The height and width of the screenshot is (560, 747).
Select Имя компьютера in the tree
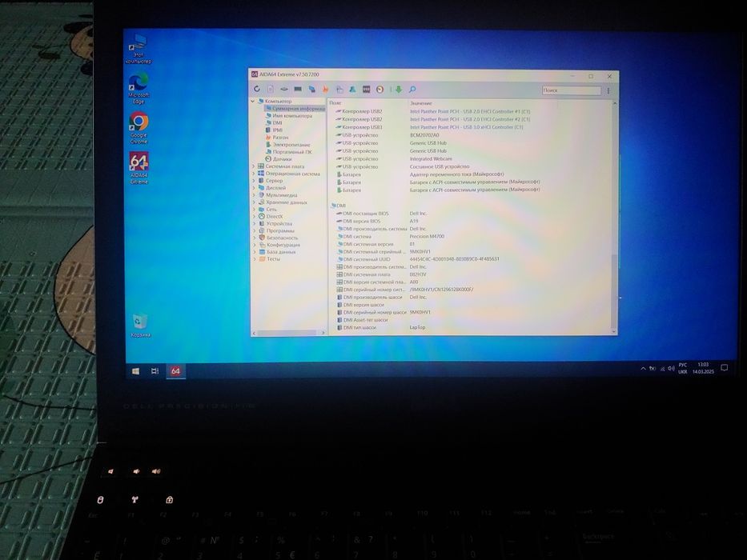(289, 116)
